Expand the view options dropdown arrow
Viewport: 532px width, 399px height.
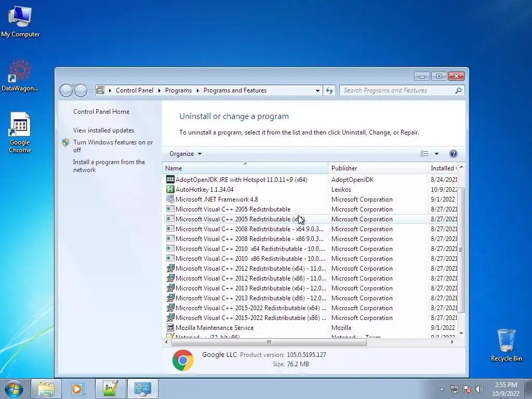436,154
